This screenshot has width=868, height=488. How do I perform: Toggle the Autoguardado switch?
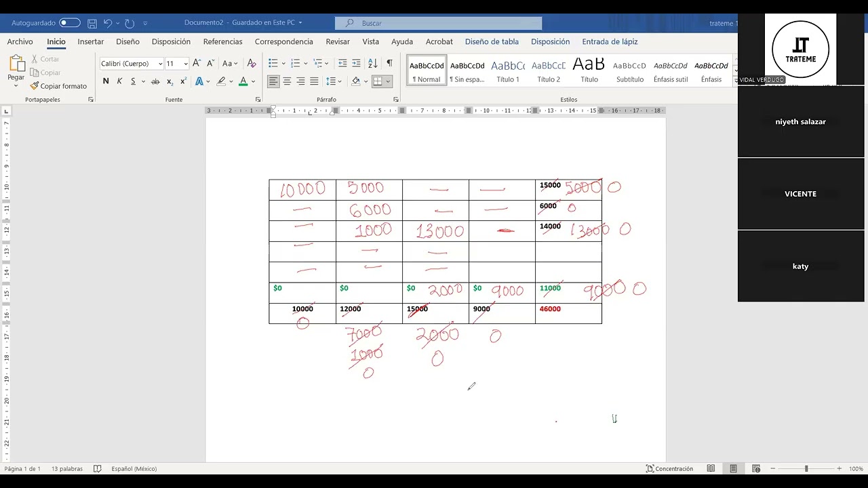70,23
